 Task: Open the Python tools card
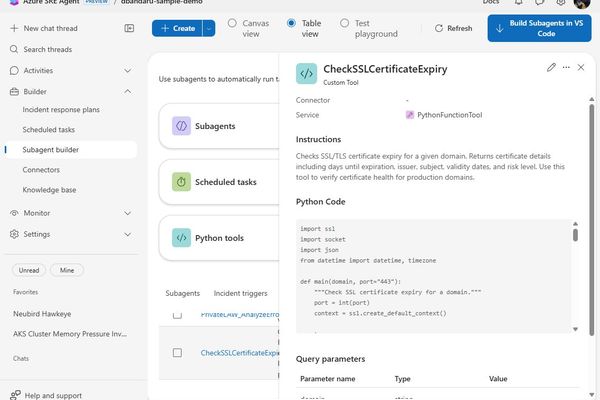click(219, 238)
